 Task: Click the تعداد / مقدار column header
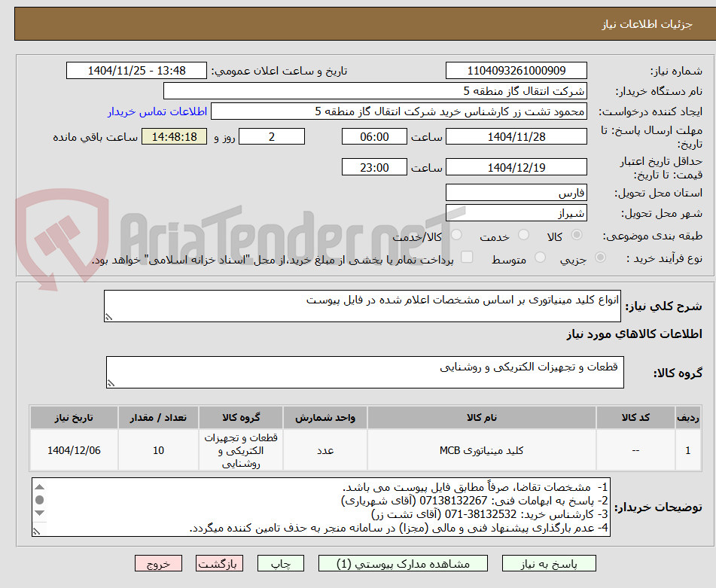tap(158, 418)
